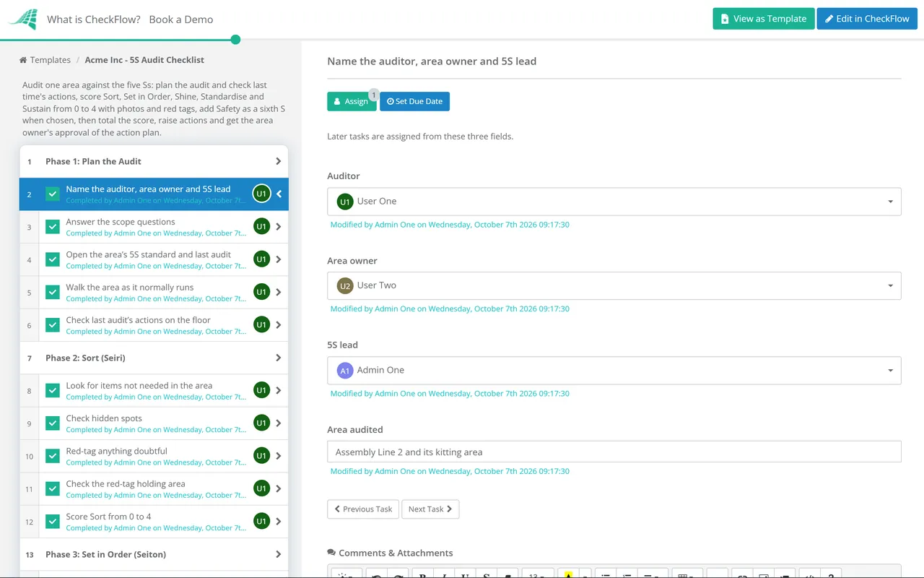This screenshot has width=924, height=578.
Task: Open task titled 'Check last audit's actions on the floor'
Action: pyautogui.click(x=139, y=320)
